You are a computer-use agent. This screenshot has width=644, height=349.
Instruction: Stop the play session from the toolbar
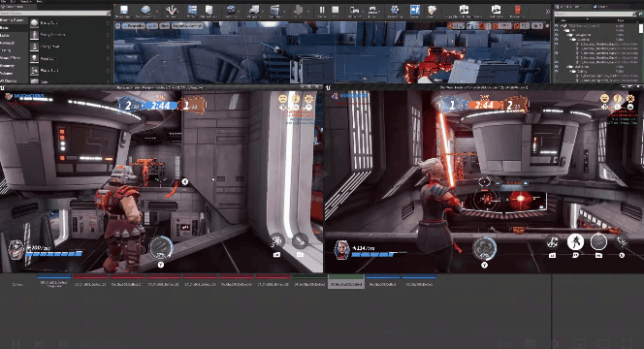(336, 11)
